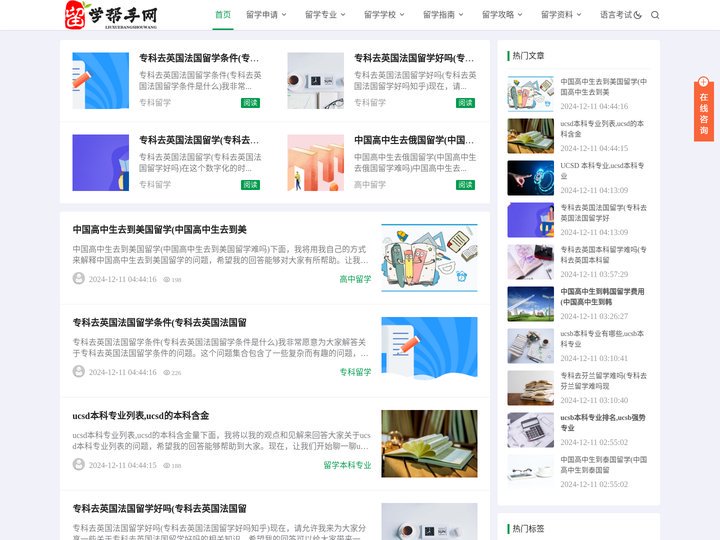Open the 留学学校 menu item
This screenshot has width=720, height=540.
click(x=380, y=15)
